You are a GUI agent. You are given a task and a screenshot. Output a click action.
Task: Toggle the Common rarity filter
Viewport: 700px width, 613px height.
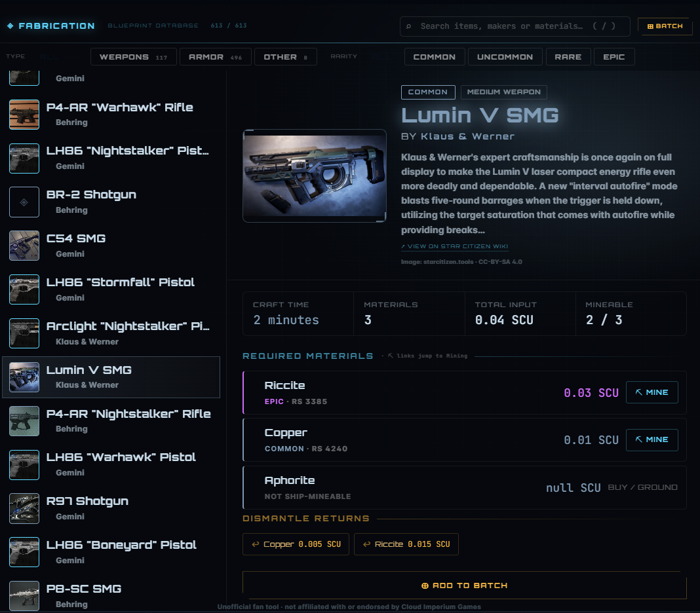435,57
